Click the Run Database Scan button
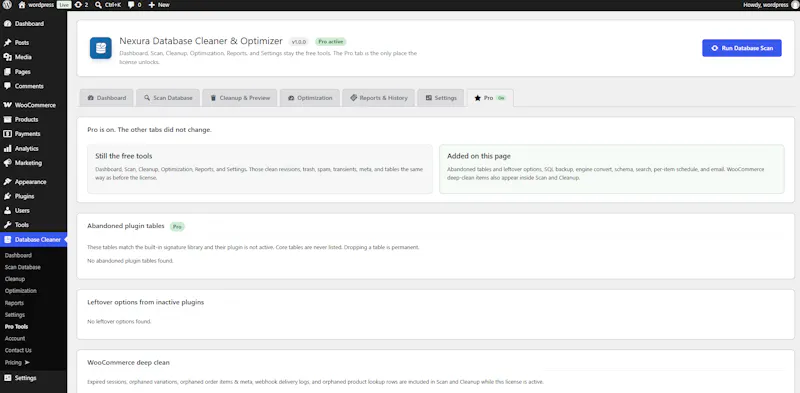This screenshot has width=800, height=393. click(x=742, y=48)
